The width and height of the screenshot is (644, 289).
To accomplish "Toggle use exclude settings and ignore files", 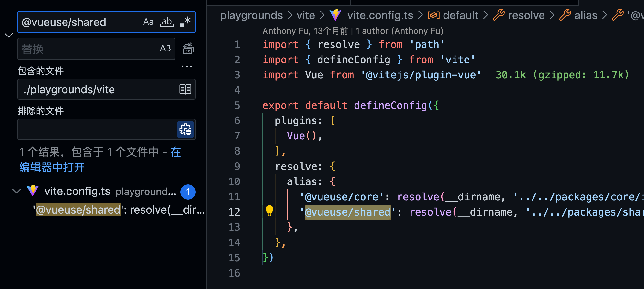I will pyautogui.click(x=185, y=130).
